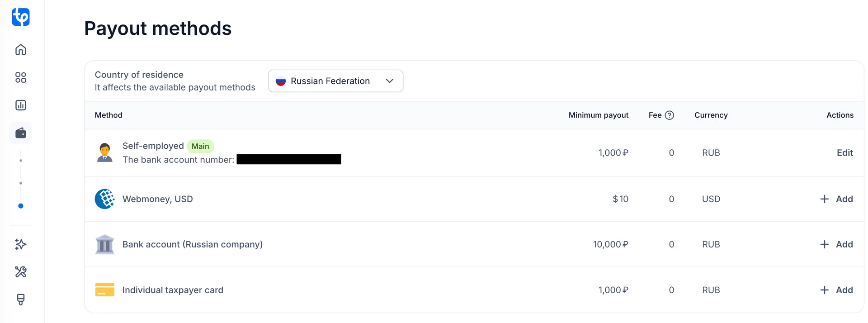
Task: Add the Individual taxpayer card method
Action: click(x=836, y=290)
